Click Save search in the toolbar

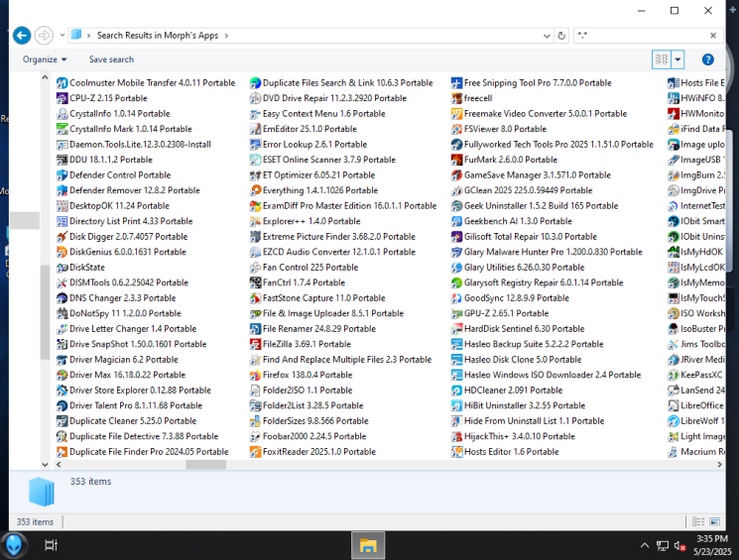click(112, 59)
